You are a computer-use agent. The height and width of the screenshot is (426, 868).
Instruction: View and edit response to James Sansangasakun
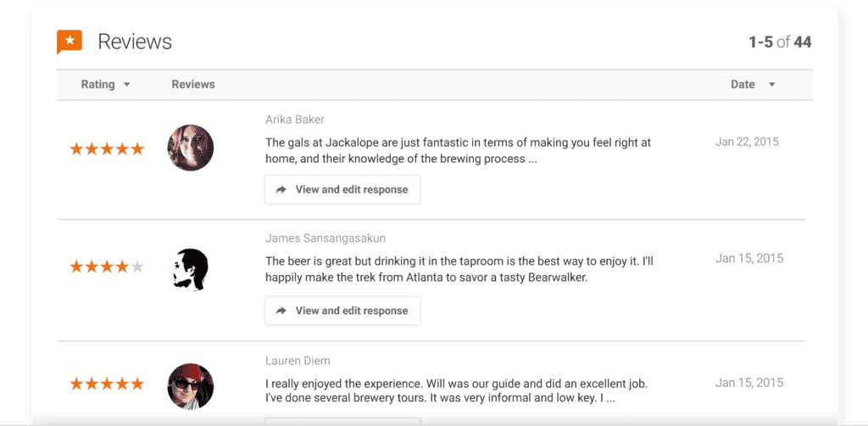click(x=342, y=311)
